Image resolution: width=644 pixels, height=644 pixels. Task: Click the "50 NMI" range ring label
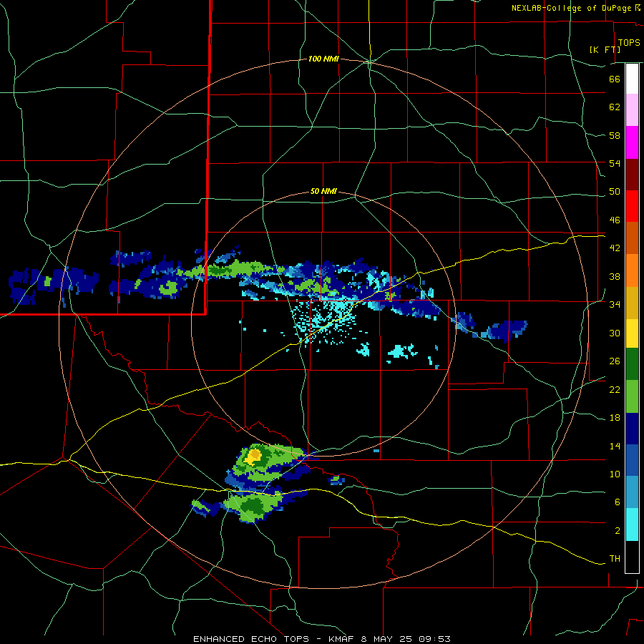click(x=323, y=191)
